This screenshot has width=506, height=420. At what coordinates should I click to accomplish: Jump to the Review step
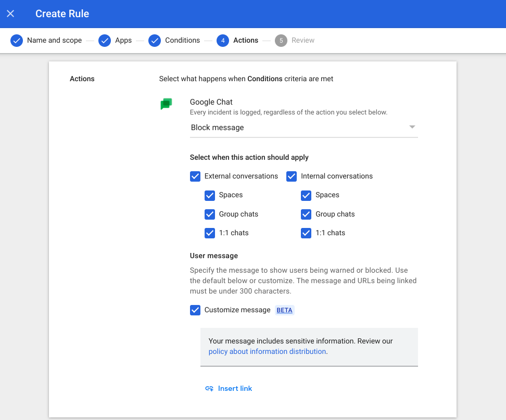tap(302, 41)
